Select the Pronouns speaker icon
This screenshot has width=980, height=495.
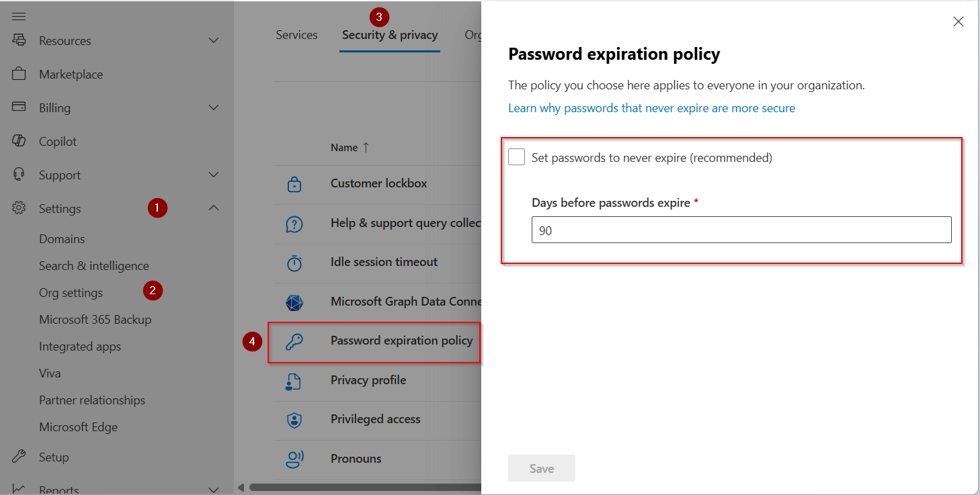tap(294, 459)
